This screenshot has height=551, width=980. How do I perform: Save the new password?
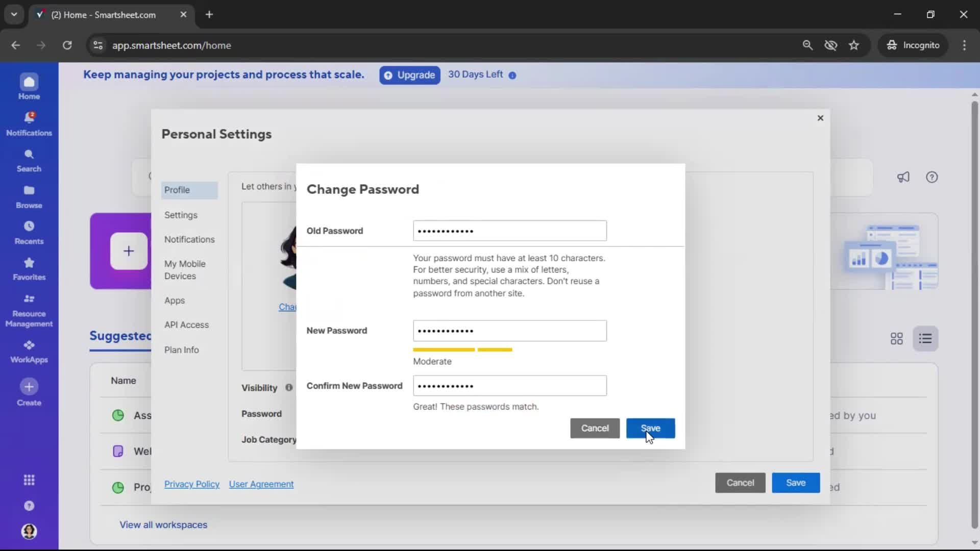(651, 429)
